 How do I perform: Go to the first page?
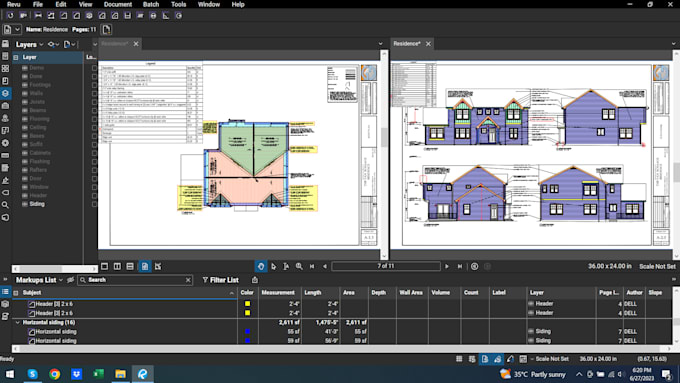click(312, 266)
